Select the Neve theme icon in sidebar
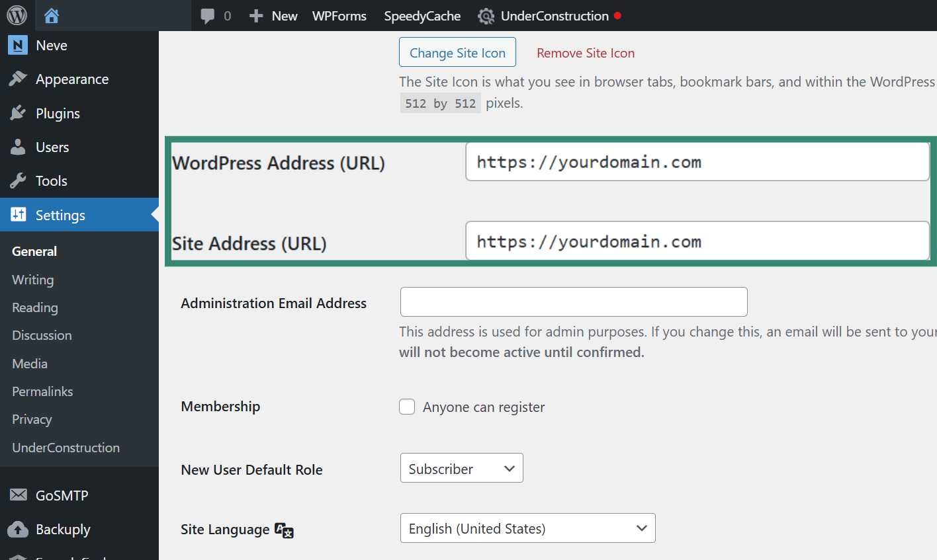The image size is (937, 560). (17, 45)
